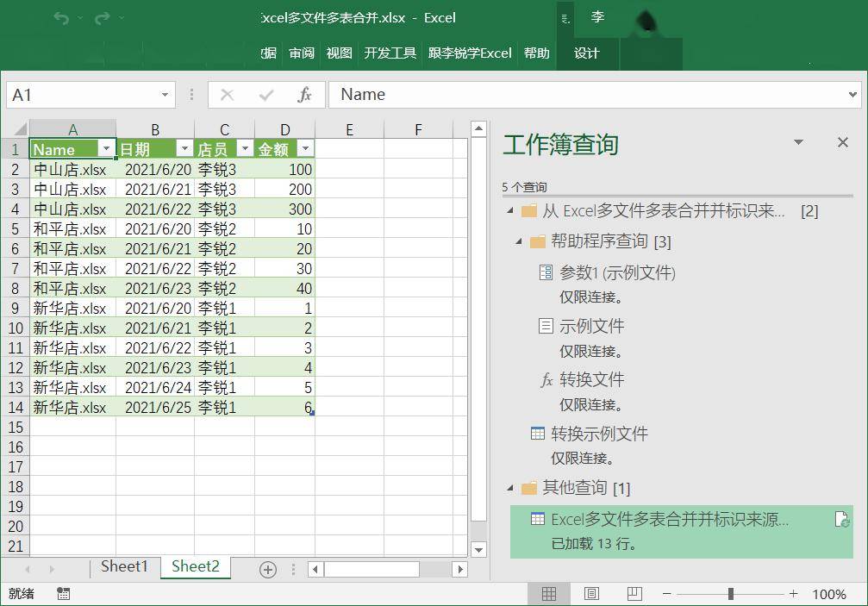Click the Redo arrow icon
The height and width of the screenshot is (606, 868).
102,18
